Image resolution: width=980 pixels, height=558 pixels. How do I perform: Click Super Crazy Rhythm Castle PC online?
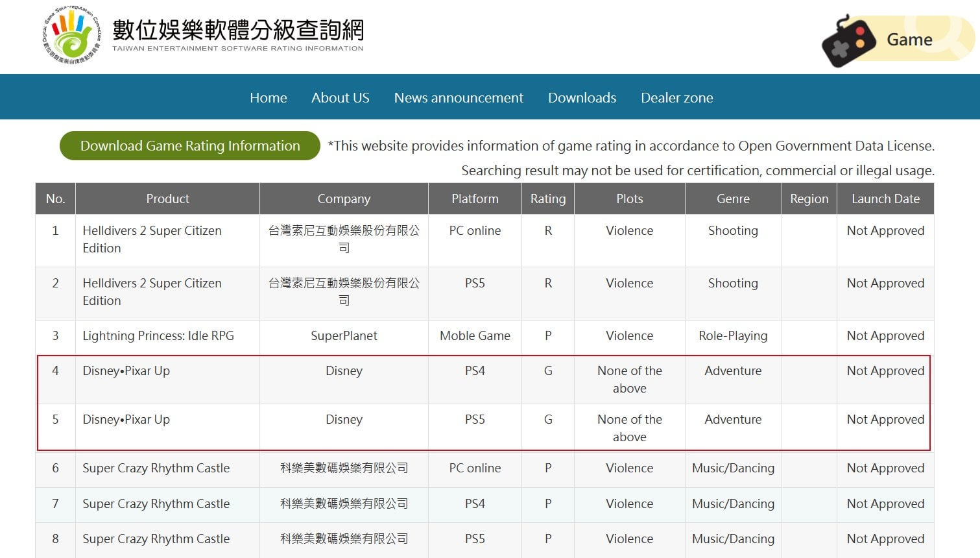(156, 468)
